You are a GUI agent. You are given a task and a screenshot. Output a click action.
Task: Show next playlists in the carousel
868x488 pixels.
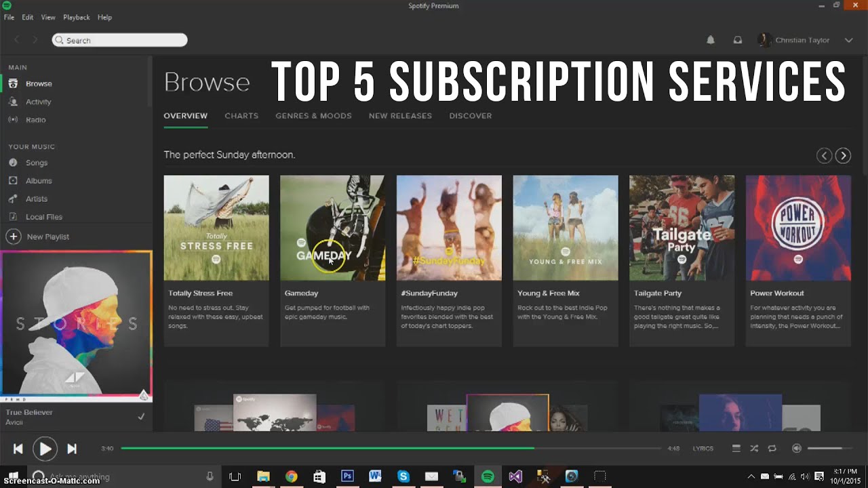843,156
